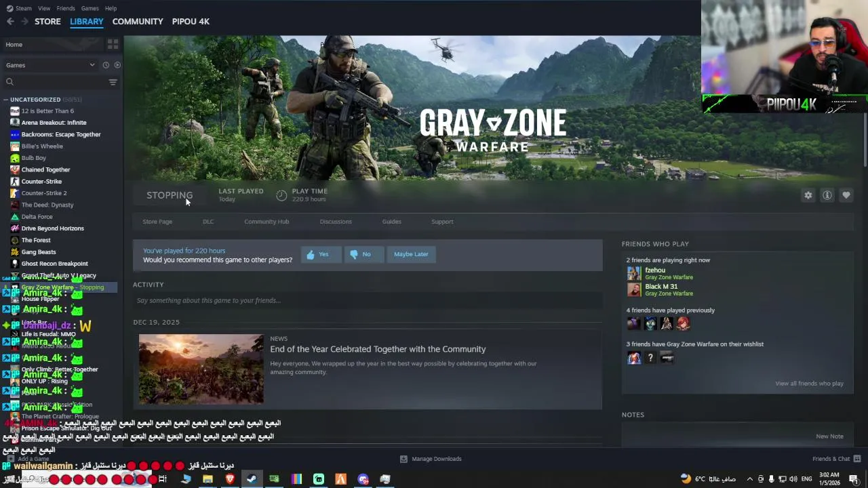Select Billie's Wheelie in library
The height and width of the screenshot is (488, 868).
pos(42,146)
